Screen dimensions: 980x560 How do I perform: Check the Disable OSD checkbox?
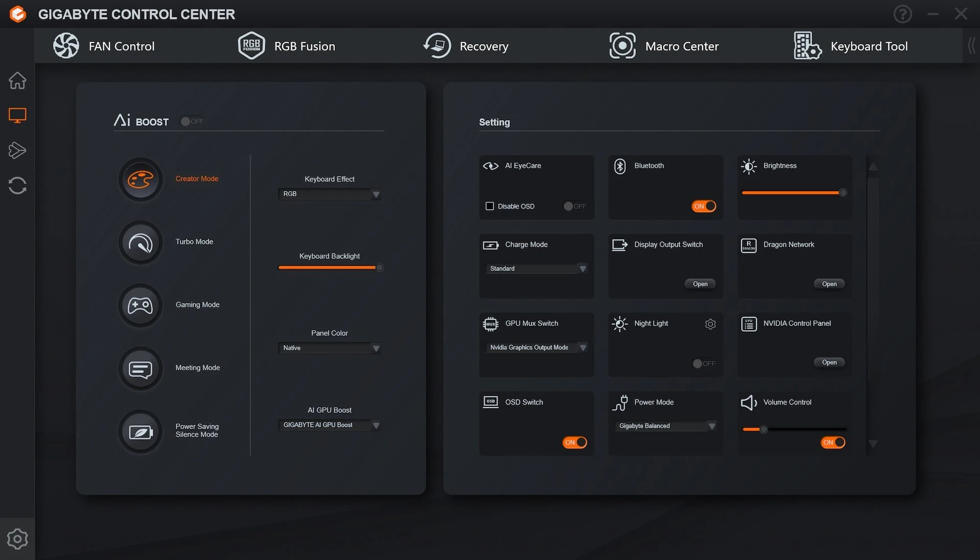tap(489, 206)
